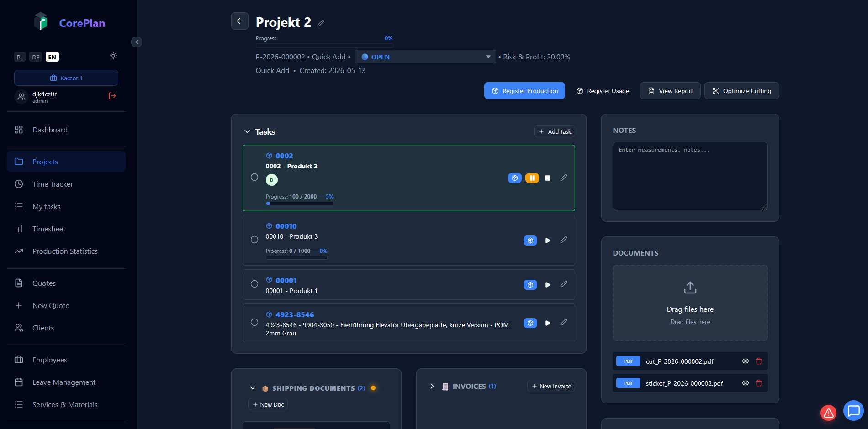The image size is (868, 429).
Task: Open Time Tracker in the sidebar
Action: 66,184
